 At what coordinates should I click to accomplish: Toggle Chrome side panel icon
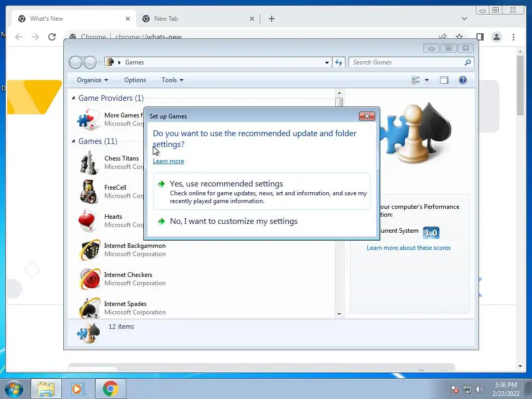(x=480, y=37)
